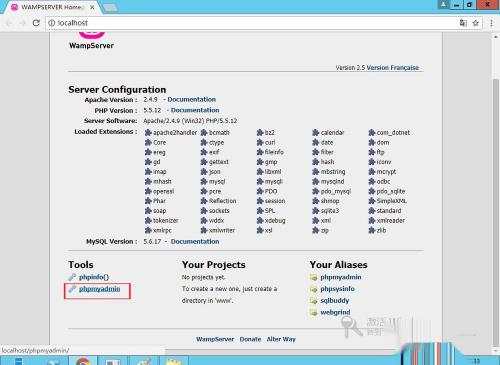Open the MySQL Documentation link
The height and width of the screenshot is (365, 500).
195,241
